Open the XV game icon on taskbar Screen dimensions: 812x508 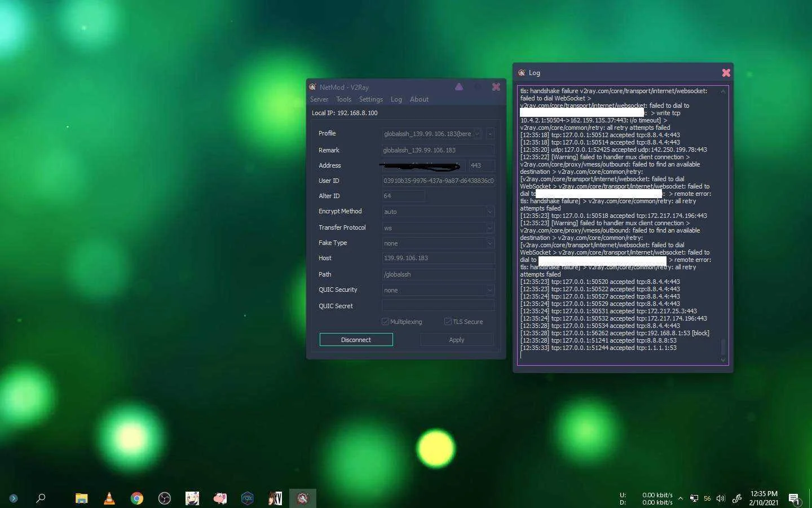[x=275, y=498]
